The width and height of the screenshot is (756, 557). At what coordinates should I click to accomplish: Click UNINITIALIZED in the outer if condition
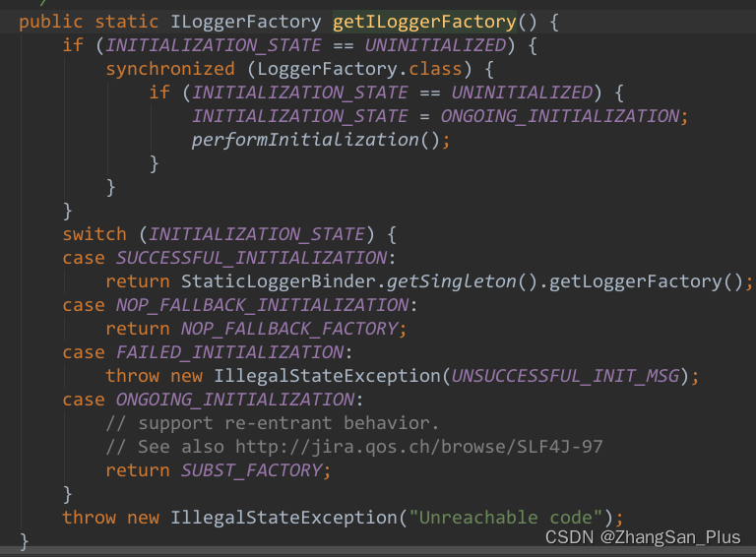[x=435, y=46]
